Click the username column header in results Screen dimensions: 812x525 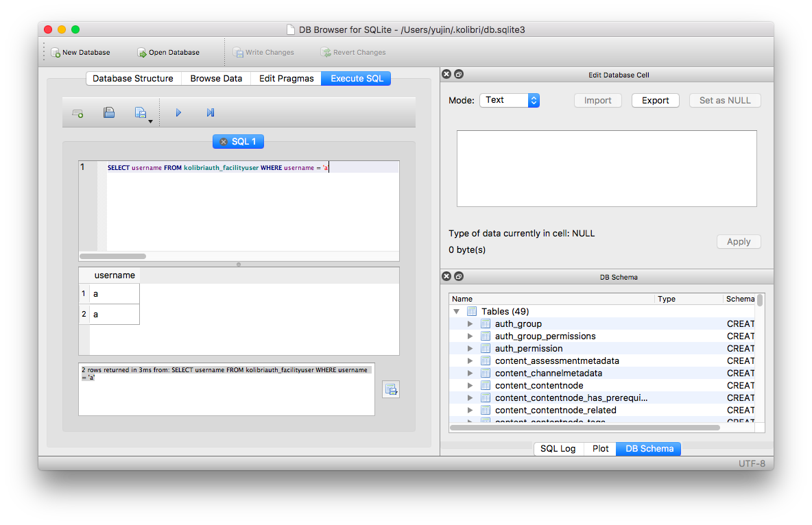[x=115, y=276]
